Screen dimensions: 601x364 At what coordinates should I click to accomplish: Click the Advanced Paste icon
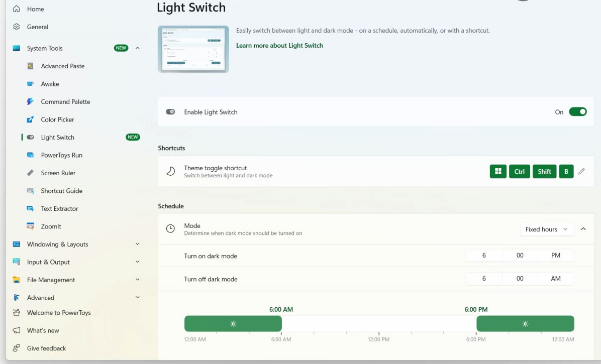click(30, 66)
